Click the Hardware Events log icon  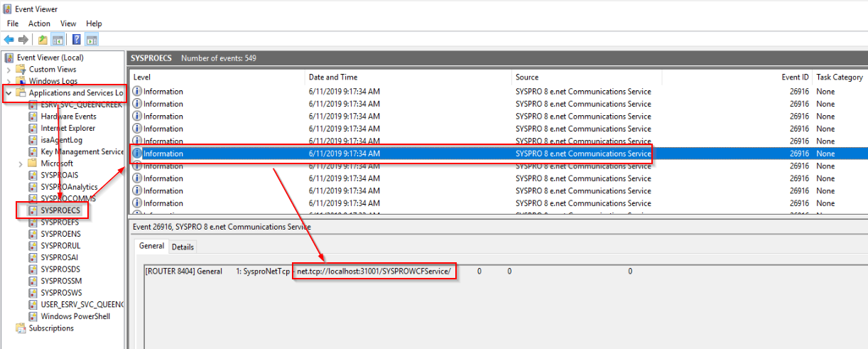tap(33, 117)
